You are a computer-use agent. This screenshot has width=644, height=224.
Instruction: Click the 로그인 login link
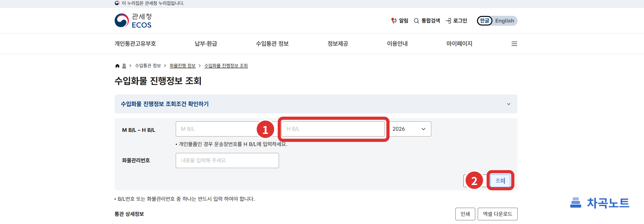[456, 21]
